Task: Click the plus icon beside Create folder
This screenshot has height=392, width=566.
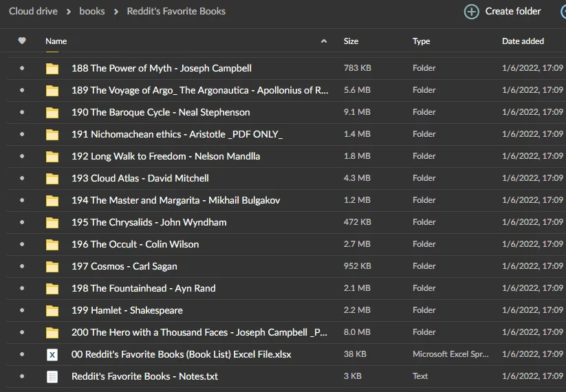Action: click(471, 12)
